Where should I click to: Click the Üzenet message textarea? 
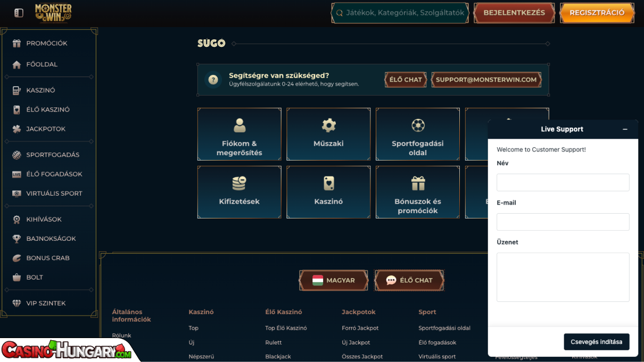(x=563, y=277)
